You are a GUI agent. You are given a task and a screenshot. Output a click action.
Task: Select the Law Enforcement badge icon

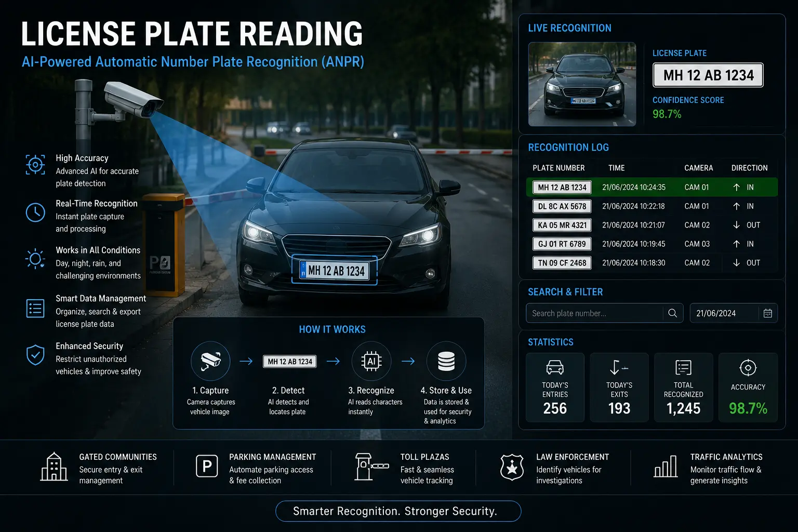(x=512, y=467)
